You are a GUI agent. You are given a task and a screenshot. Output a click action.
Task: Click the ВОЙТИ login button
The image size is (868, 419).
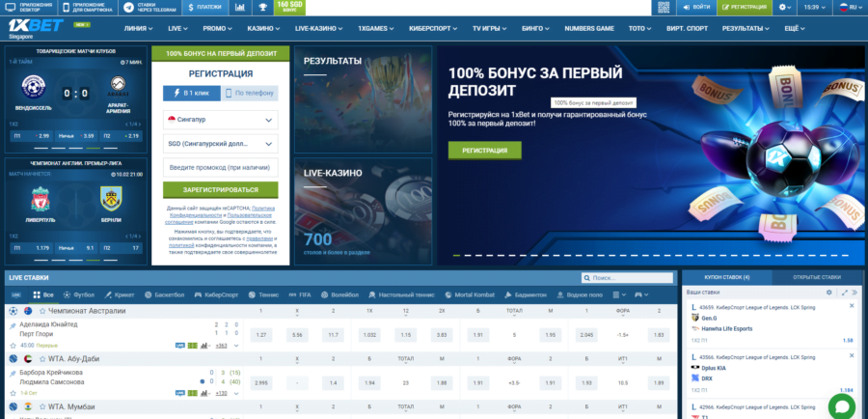pos(696,7)
